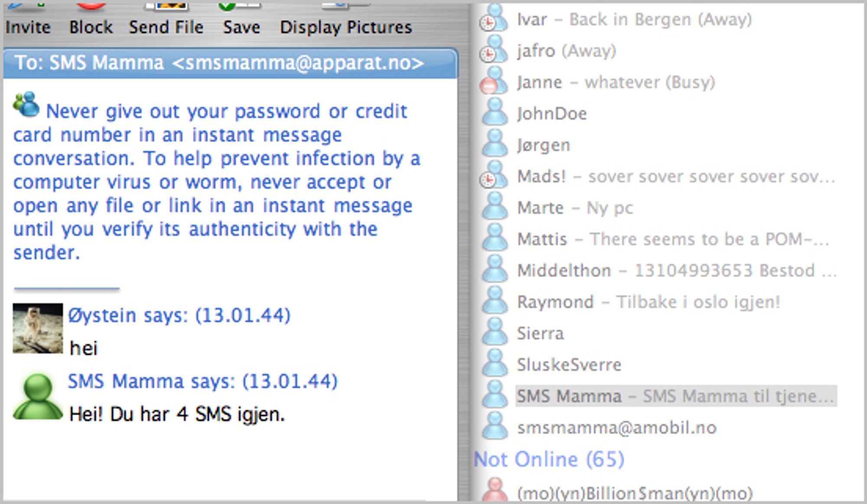Click the To: SMS Mamma header bar
This screenshot has width=867, height=504.
(x=231, y=63)
